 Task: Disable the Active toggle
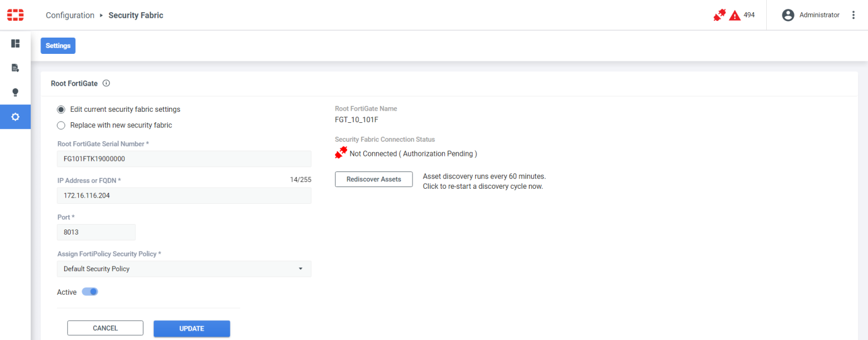pos(90,291)
